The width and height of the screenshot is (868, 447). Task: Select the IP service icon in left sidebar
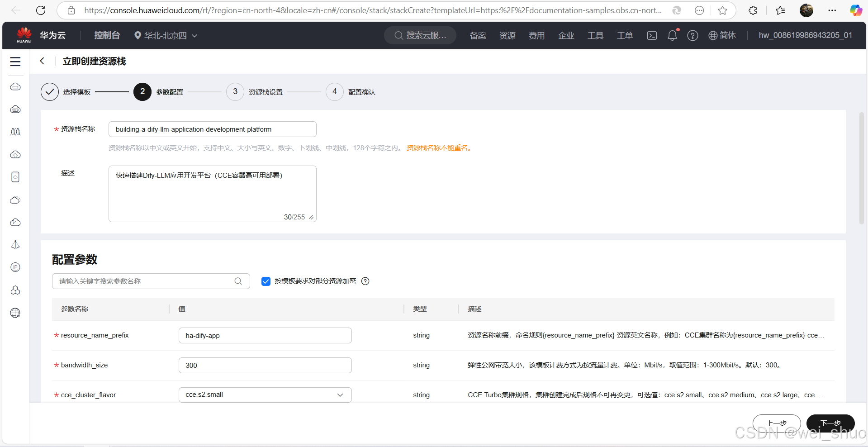(15, 267)
